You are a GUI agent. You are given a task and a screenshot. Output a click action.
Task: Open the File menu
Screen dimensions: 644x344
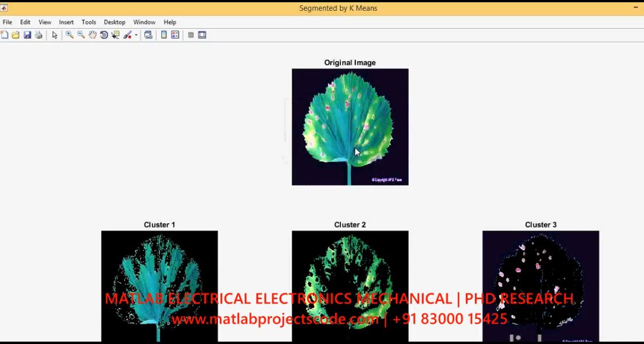click(x=7, y=22)
